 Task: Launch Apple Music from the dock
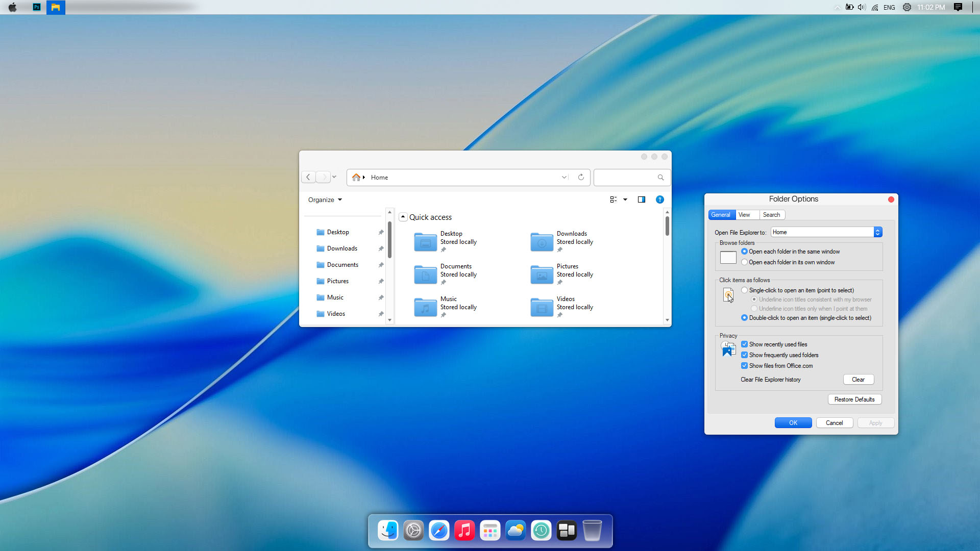[x=464, y=531]
